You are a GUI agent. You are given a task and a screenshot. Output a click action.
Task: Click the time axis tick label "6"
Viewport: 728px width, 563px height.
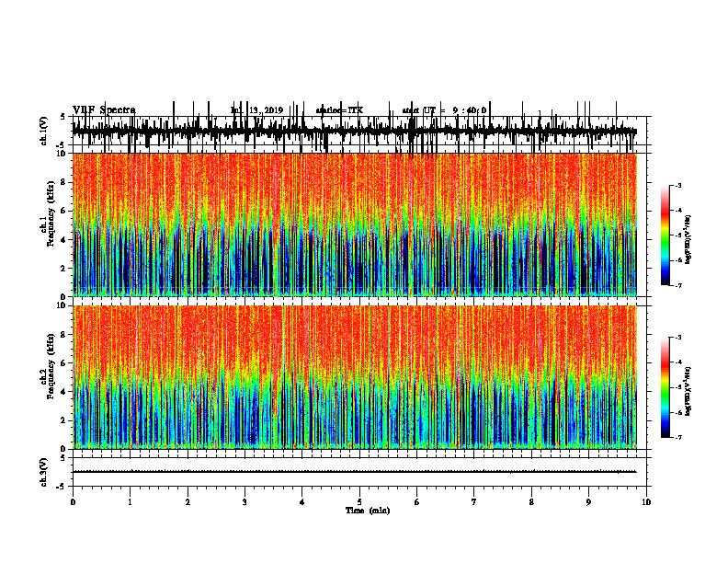[x=417, y=502]
